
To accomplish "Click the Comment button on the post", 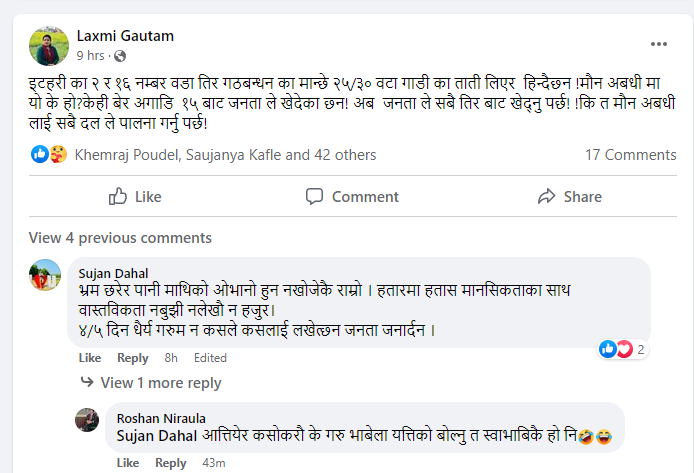I will click(x=353, y=197).
